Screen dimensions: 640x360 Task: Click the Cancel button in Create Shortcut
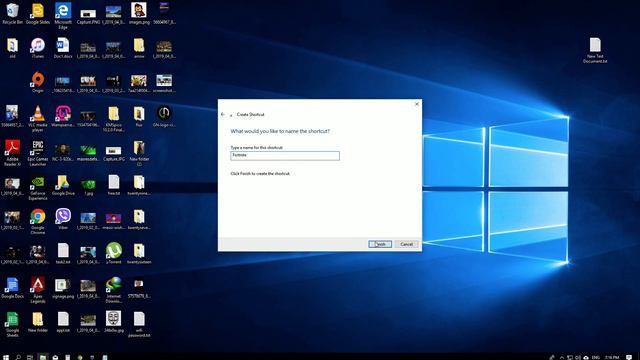coord(407,244)
